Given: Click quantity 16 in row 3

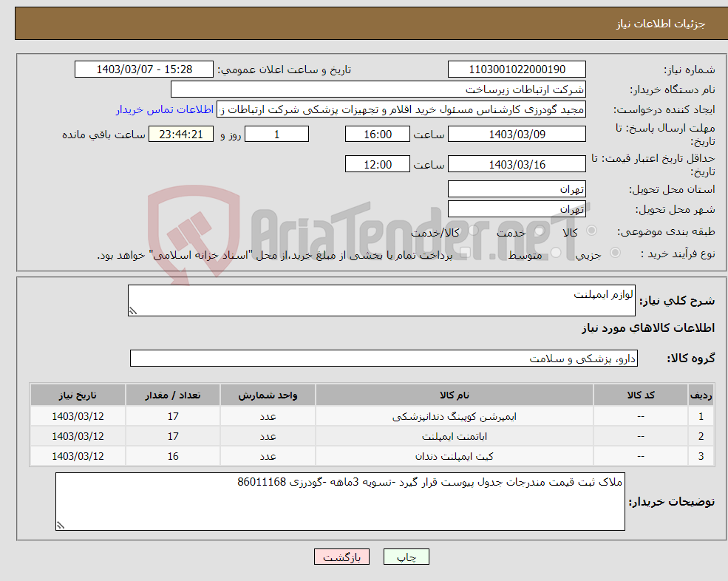Looking at the screenshot, I should (173, 457).
